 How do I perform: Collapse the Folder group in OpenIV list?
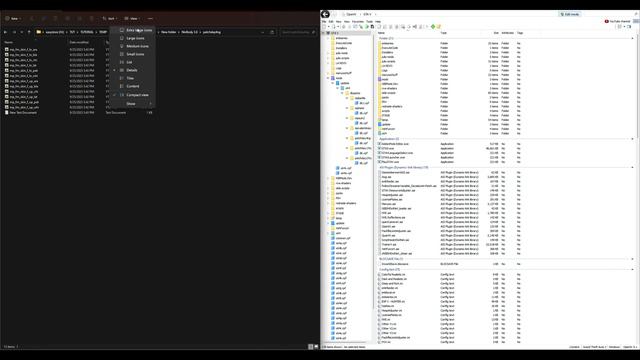coord(632,38)
